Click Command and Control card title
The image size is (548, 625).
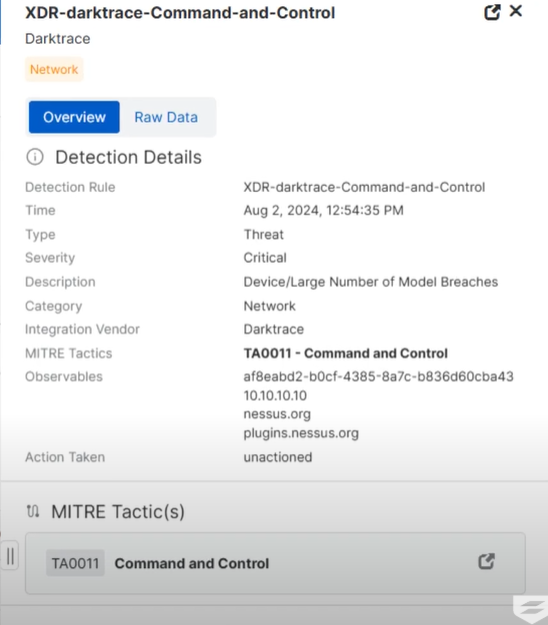point(192,563)
